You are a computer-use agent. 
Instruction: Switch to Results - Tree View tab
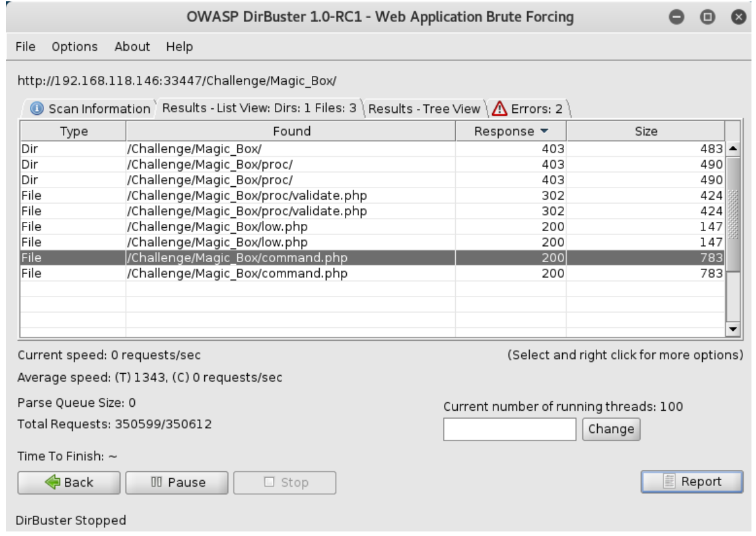pyautogui.click(x=424, y=108)
